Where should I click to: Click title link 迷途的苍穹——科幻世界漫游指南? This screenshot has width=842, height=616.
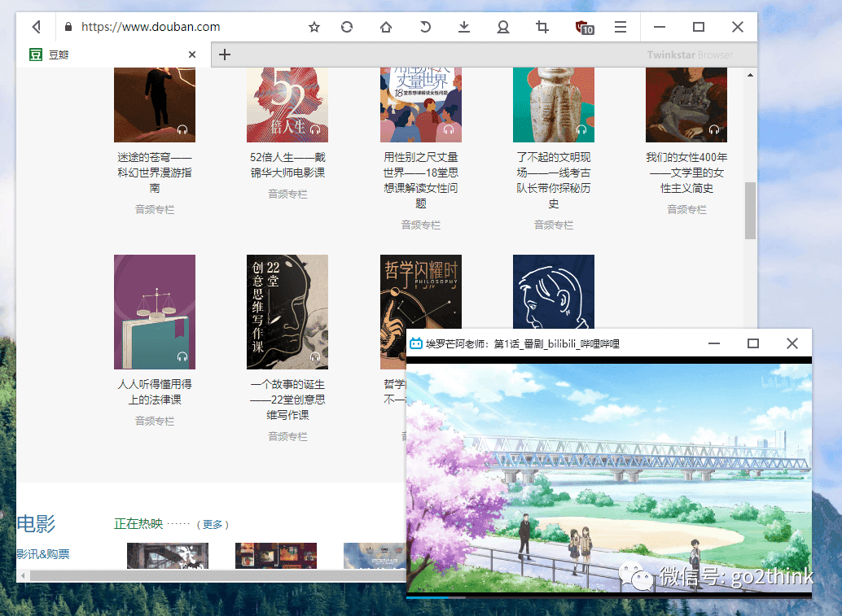[x=155, y=173]
